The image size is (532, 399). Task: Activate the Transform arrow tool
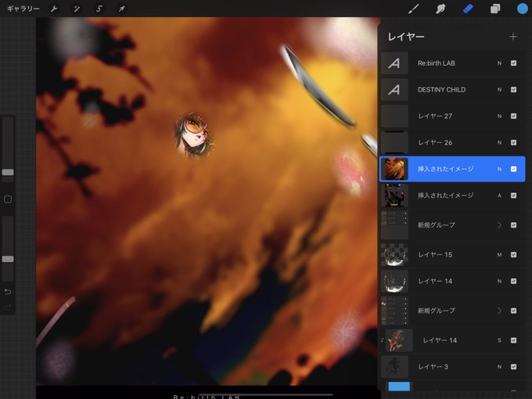point(121,9)
